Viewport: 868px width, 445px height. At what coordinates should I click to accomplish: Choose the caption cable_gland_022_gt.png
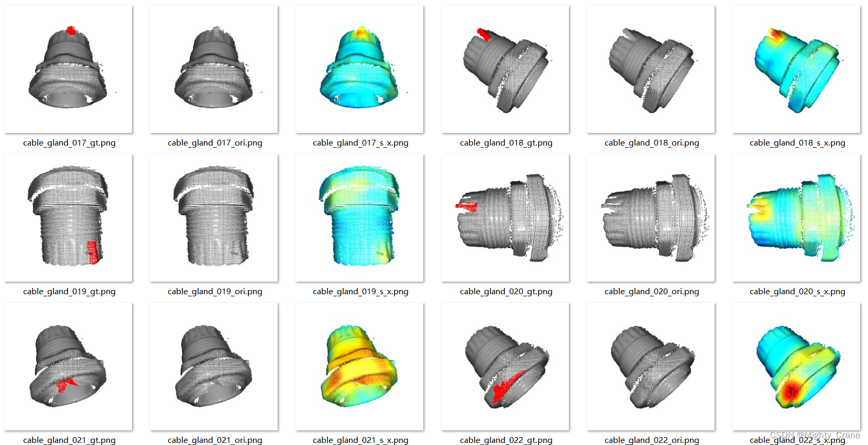click(506, 440)
